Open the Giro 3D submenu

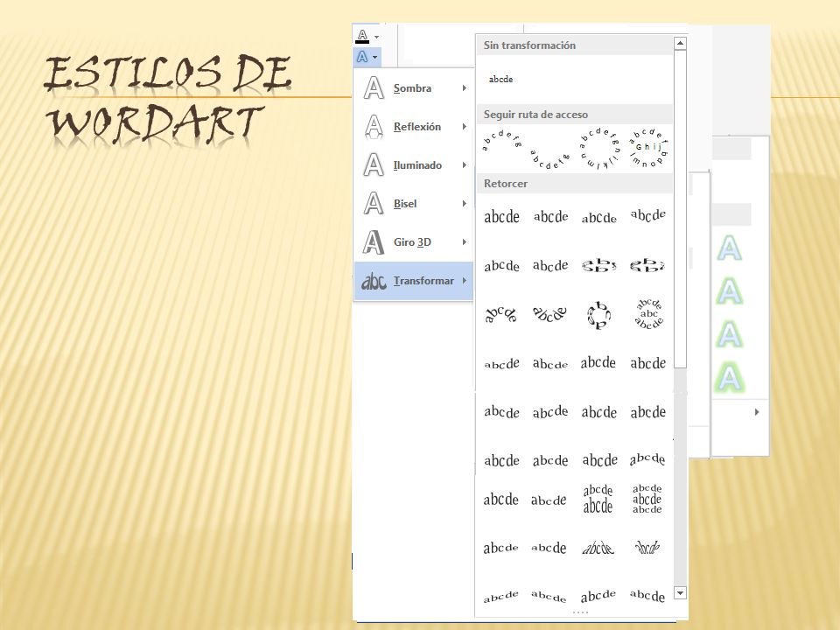[414, 242]
